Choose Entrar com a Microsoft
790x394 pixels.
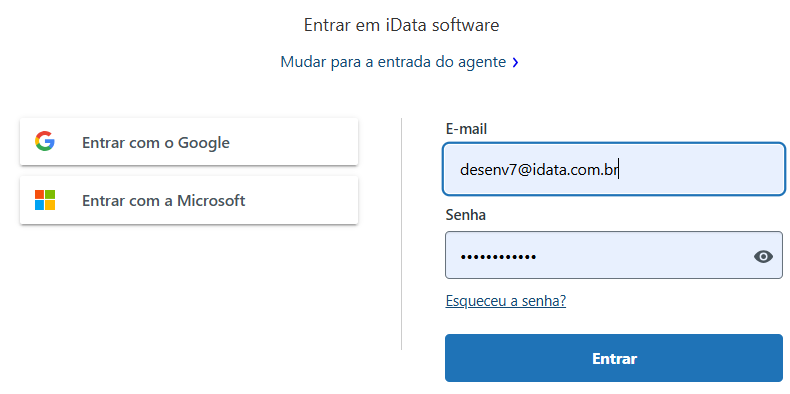point(189,200)
